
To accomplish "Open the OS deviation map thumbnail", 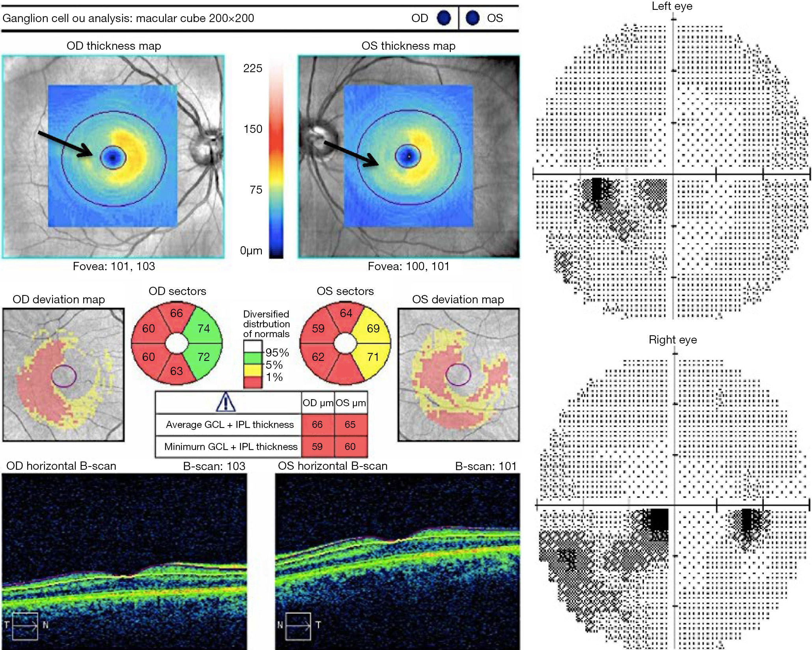I will pyautogui.click(x=459, y=375).
